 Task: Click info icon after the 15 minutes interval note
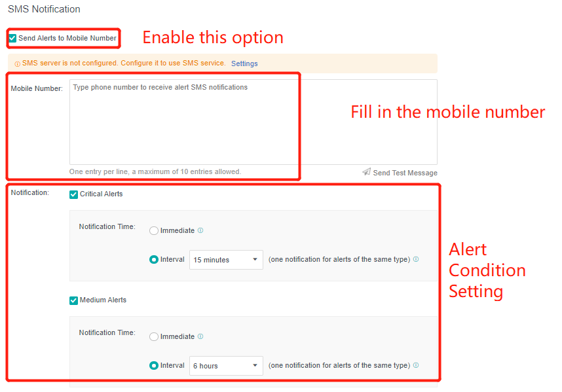coord(416,259)
